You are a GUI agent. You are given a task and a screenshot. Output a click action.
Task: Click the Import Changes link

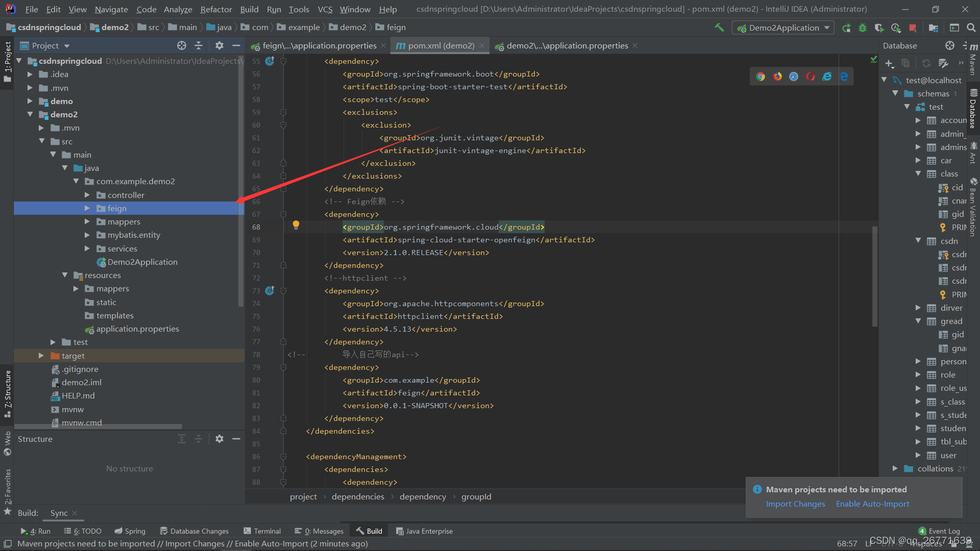(795, 504)
